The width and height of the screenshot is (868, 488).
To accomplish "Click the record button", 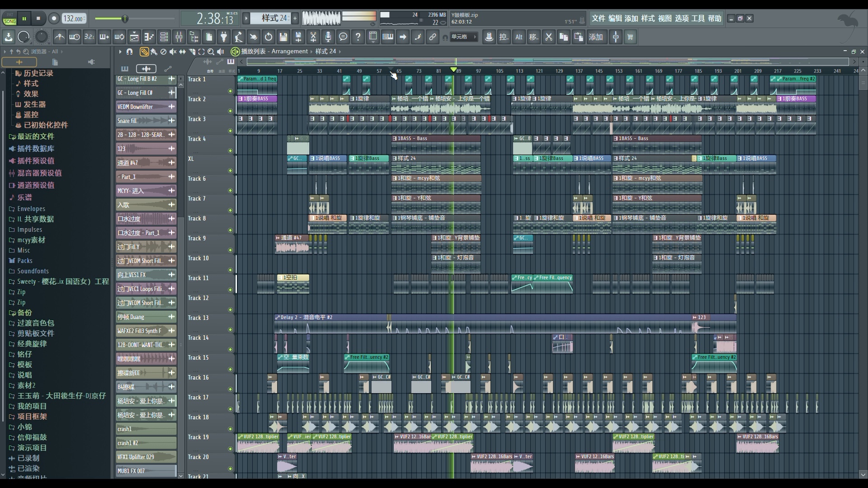I will (54, 19).
